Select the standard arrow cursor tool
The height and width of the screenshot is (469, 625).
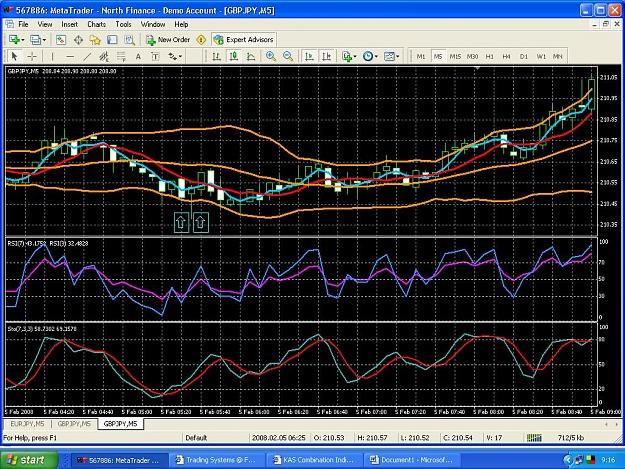click(15, 57)
